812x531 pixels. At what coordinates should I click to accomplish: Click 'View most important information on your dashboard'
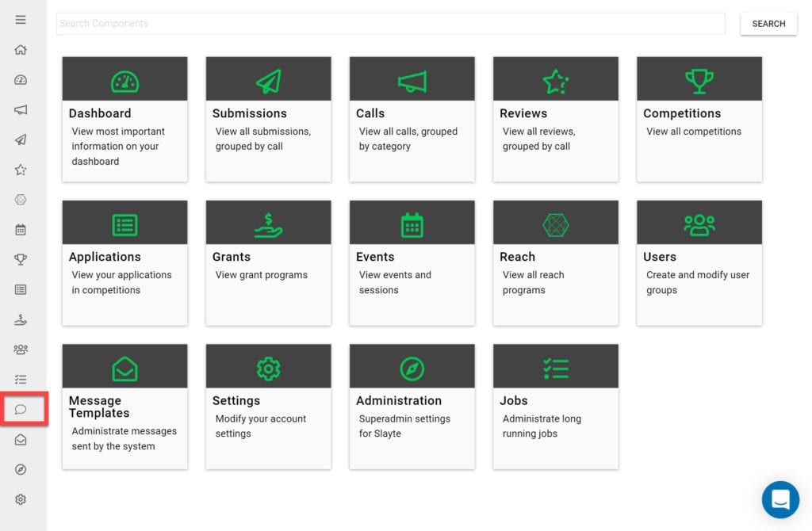[118, 147]
